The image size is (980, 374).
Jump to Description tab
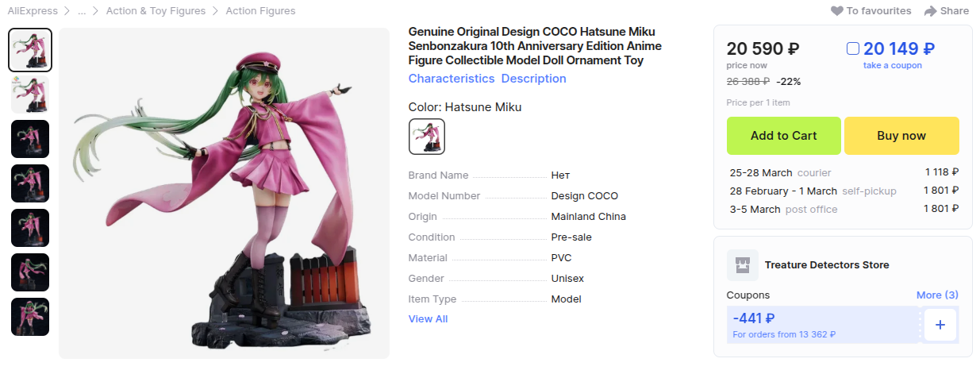coord(533,79)
